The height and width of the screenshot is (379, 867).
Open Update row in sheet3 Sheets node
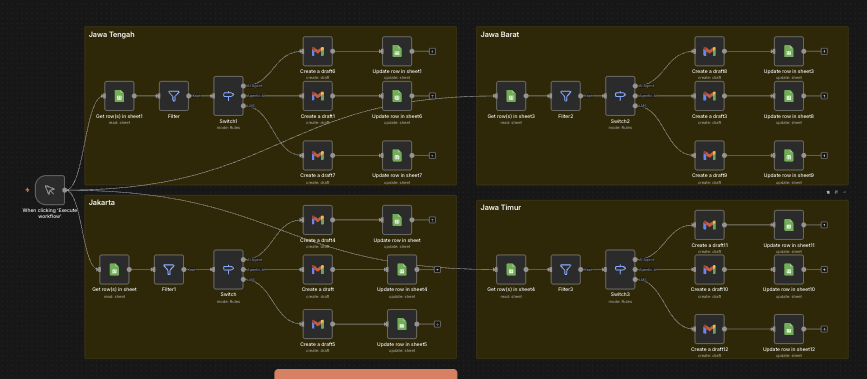[x=789, y=51]
